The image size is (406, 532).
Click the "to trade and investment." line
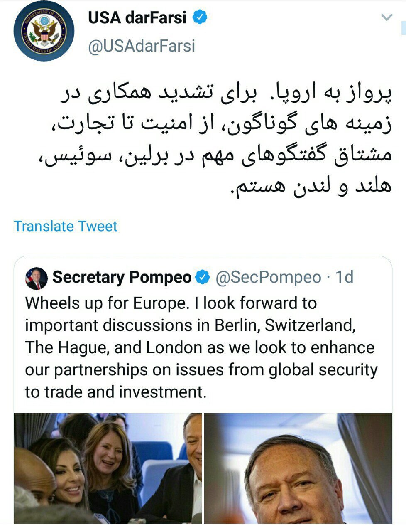coord(115,392)
